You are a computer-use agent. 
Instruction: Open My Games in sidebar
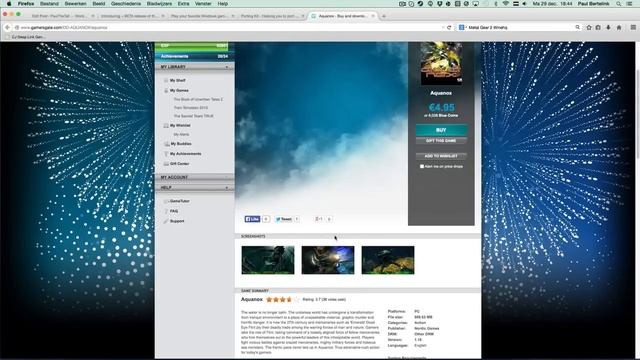[179, 90]
